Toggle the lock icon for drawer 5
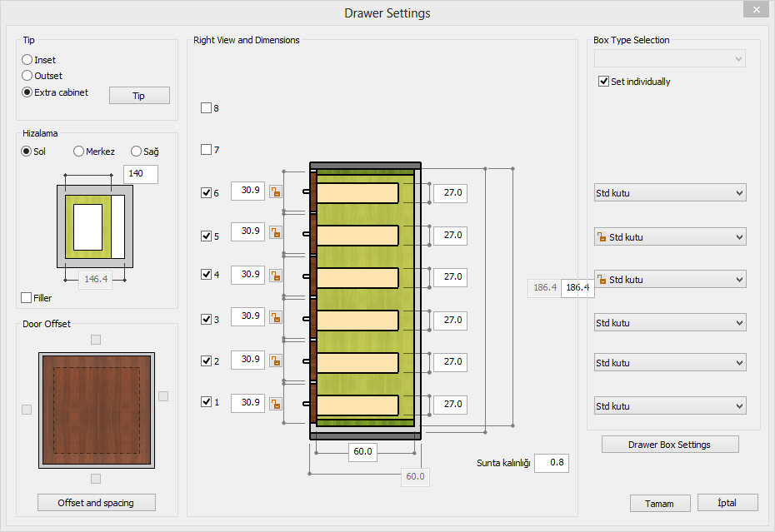Image resolution: width=775 pixels, height=532 pixels. (276, 232)
